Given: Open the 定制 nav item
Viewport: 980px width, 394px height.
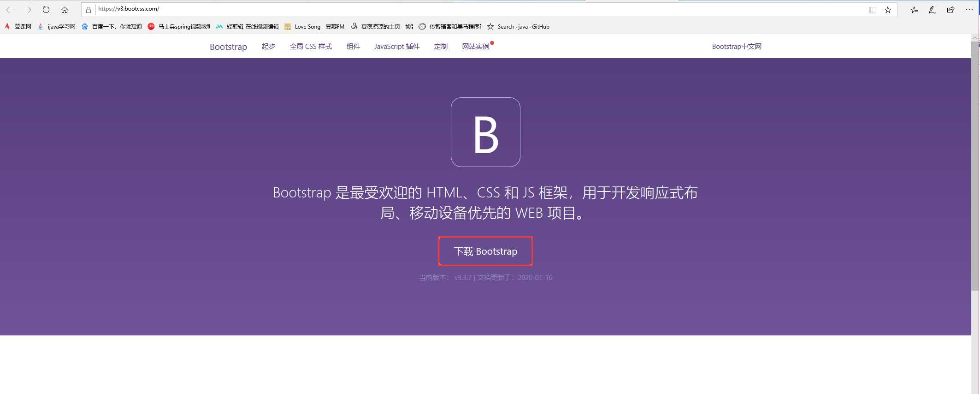Looking at the screenshot, I should (441, 47).
